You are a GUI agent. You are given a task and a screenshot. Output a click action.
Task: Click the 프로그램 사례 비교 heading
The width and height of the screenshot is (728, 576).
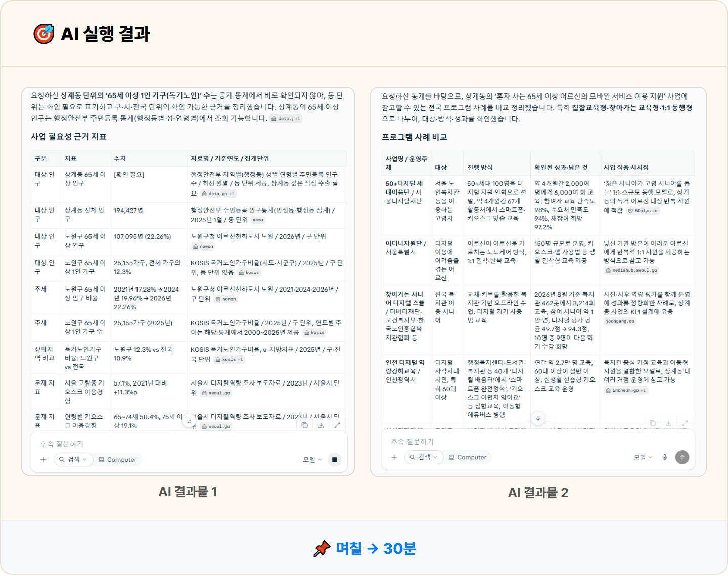pos(415,137)
